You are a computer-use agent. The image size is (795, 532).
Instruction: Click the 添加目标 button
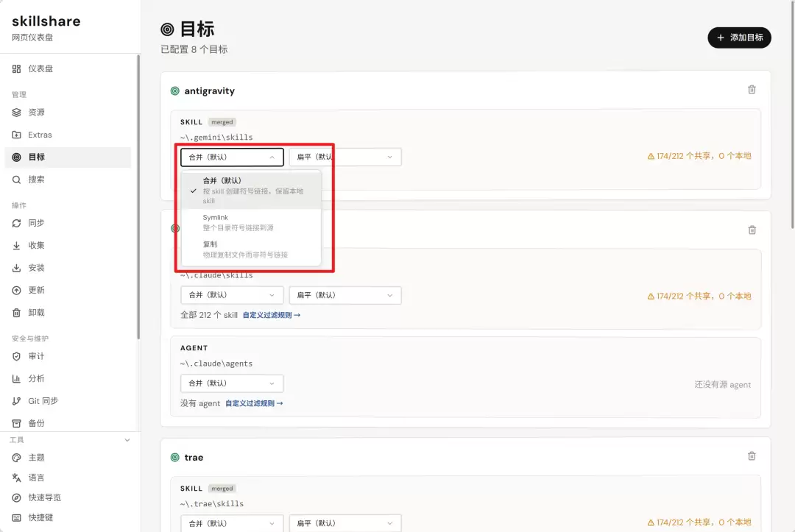tap(739, 38)
